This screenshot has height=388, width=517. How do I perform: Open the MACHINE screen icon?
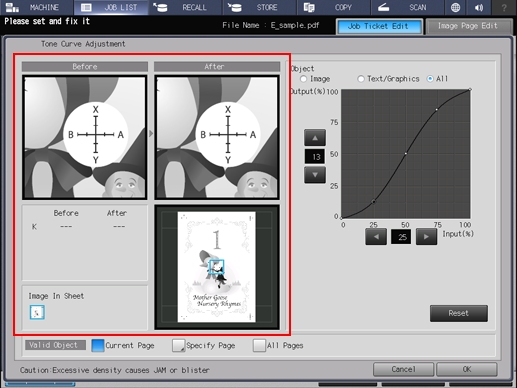click(13, 7)
